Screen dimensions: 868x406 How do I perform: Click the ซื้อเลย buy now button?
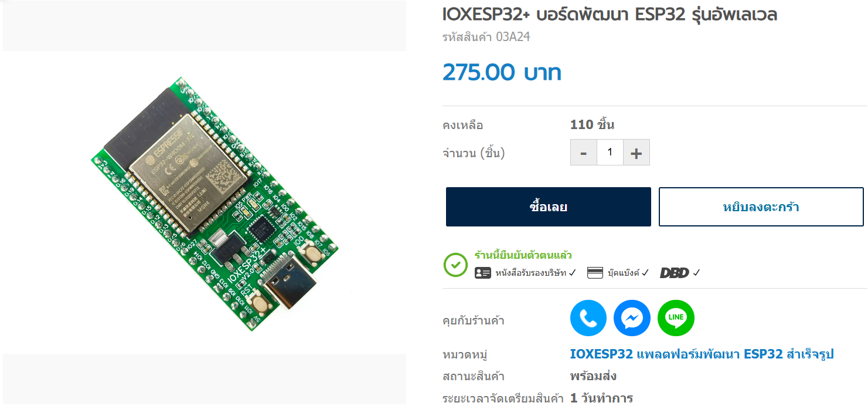pos(549,207)
